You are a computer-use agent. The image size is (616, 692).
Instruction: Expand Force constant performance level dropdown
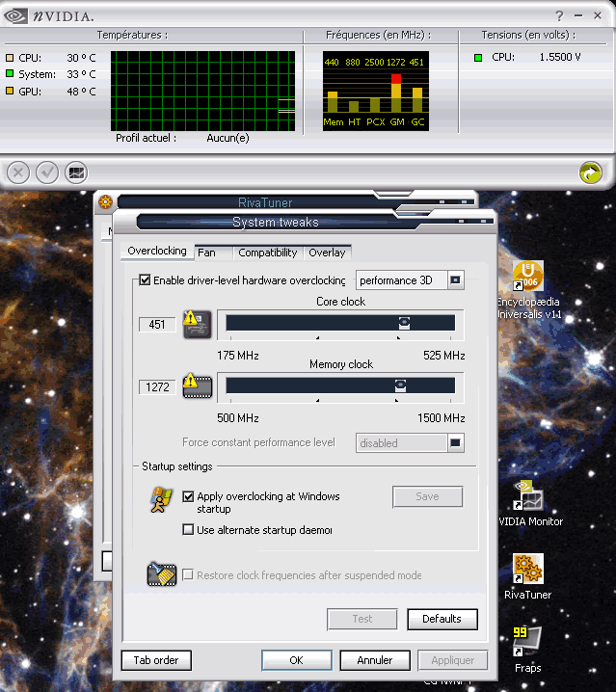click(456, 443)
